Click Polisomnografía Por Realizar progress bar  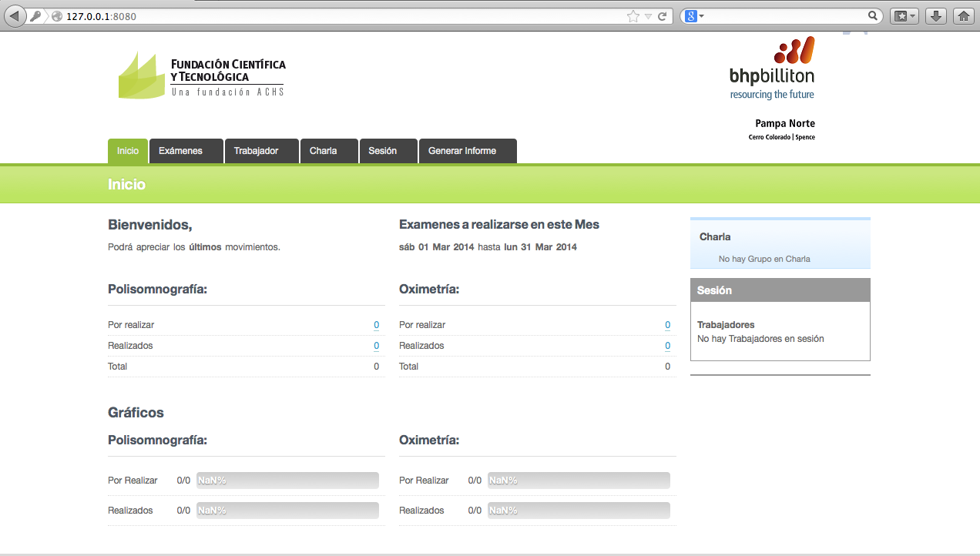[x=287, y=481]
